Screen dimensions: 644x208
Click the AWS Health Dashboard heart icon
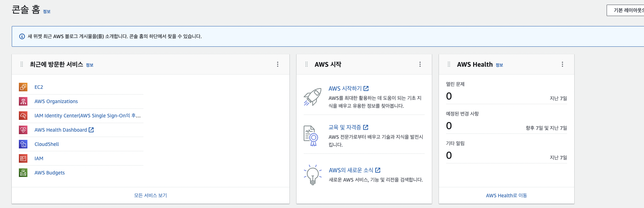pyautogui.click(x=23, y=130)
